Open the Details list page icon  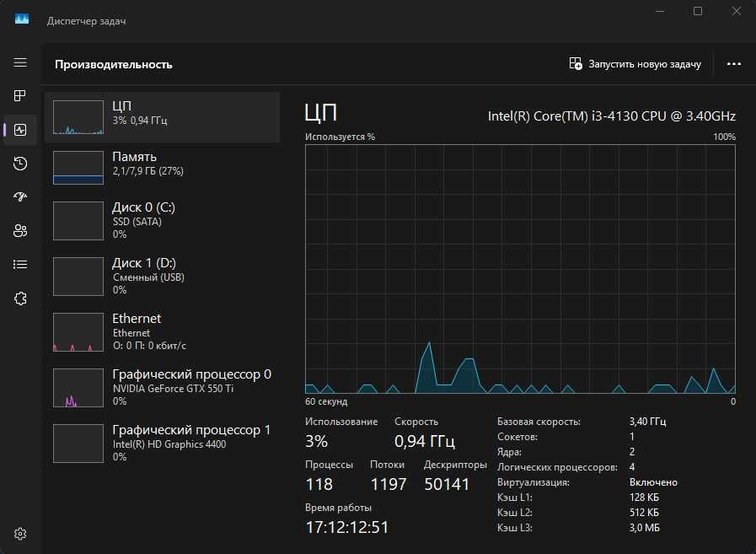tap(20, 265)
